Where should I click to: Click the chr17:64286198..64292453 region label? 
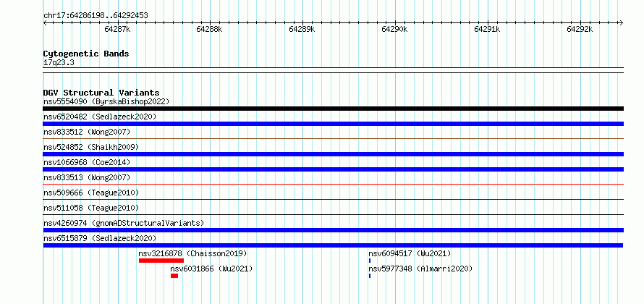point(96,16)
